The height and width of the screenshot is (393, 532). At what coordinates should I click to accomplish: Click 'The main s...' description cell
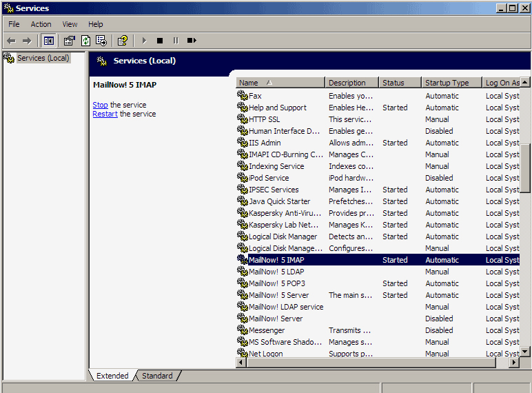click(x=350, y=295)
